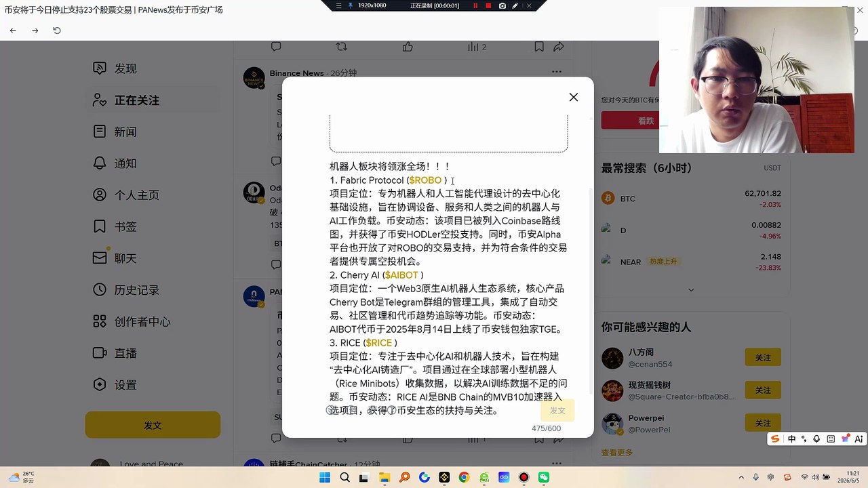Open 历史记录 in the left sidebar
Viewport: 868px width, 488px height.
click(x=153, y=290)
